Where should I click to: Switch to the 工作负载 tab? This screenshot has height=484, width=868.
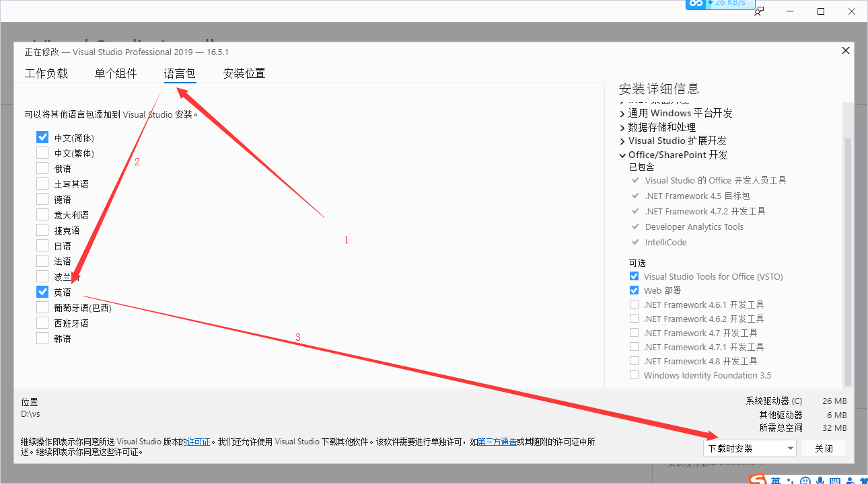click(46, 73)
